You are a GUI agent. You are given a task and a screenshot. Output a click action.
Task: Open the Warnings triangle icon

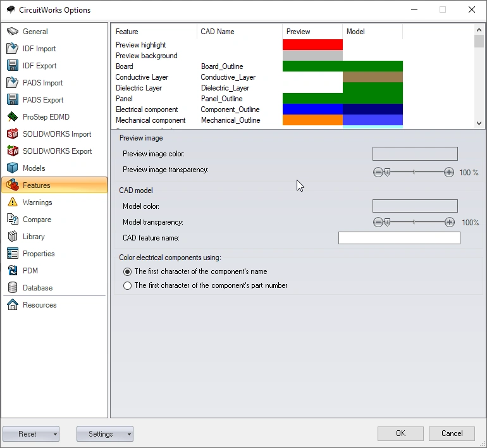tap(13, 202)
